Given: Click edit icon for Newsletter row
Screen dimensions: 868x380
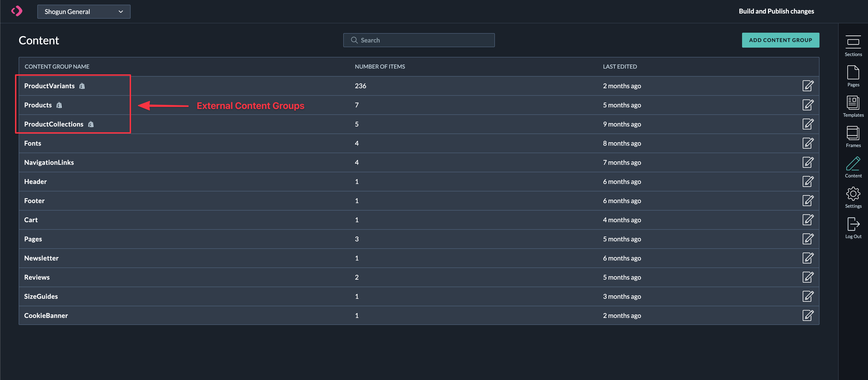Looking at the screenshot, I should [808, 258].
